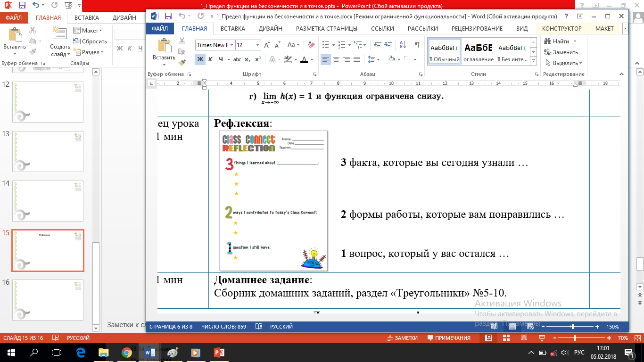Open the Макет layout dropdown in PowerPoint

click(90, 31)
